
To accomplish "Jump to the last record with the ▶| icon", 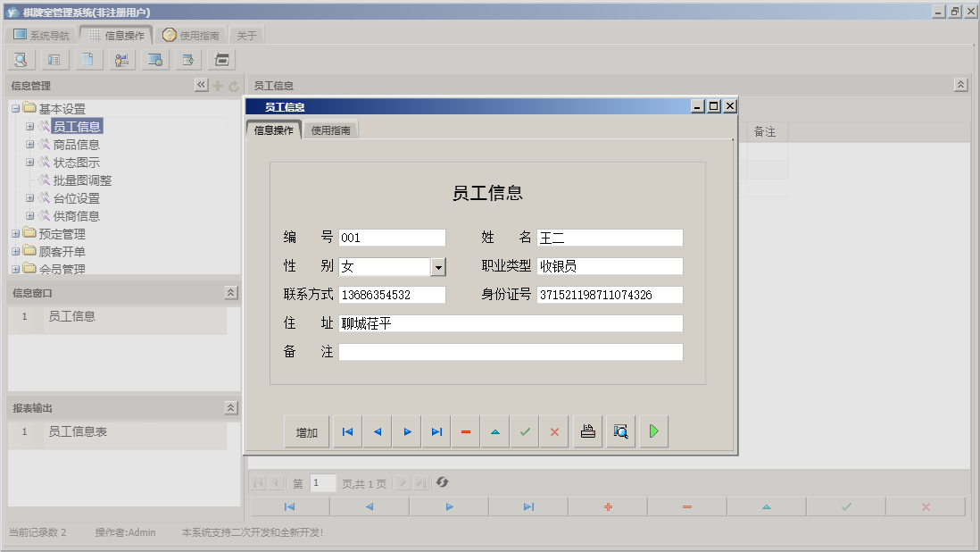I will [436, 431].
